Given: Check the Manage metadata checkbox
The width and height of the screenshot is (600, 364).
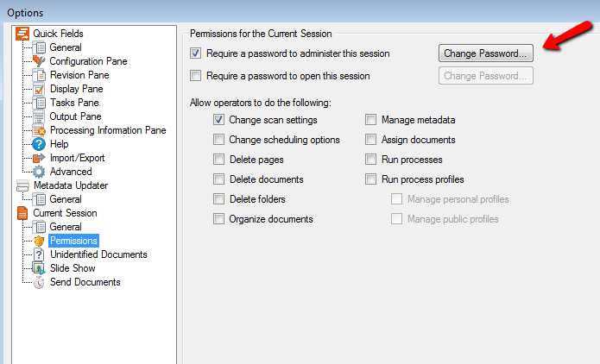Looking at the screenshot, I should coord(370,120).
